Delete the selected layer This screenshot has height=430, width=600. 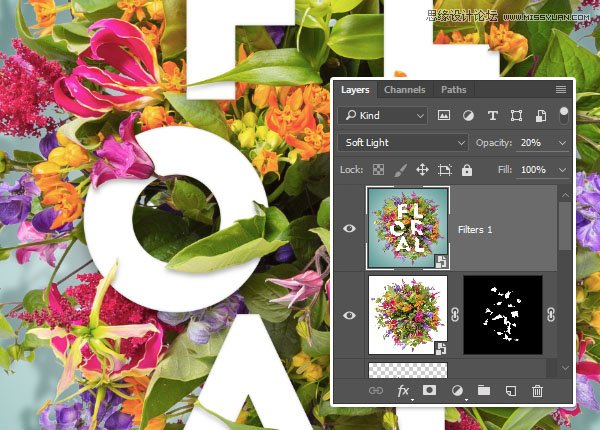(x=537, y=391)
